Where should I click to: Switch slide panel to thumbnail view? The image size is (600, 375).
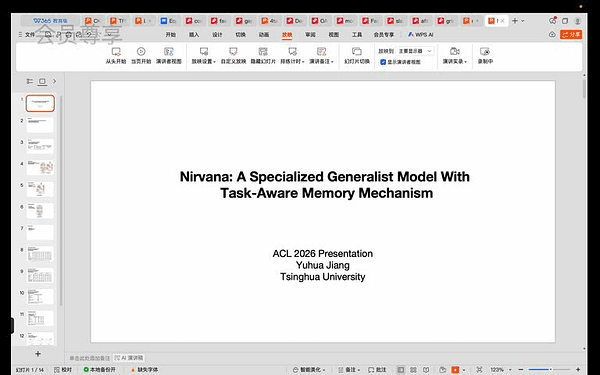[42, 81]
